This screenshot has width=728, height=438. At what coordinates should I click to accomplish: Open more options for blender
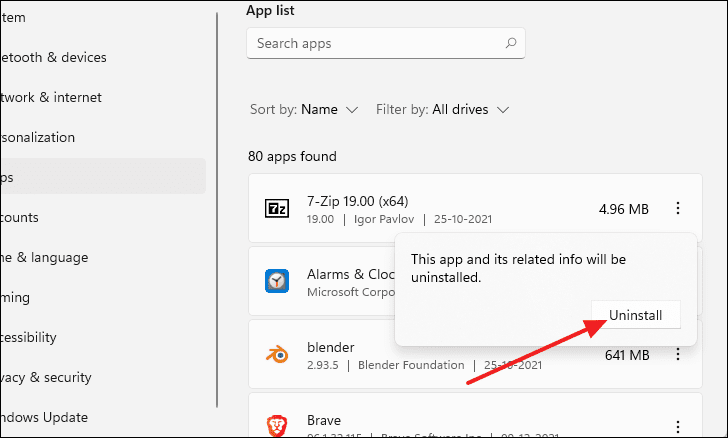point(678,354)
